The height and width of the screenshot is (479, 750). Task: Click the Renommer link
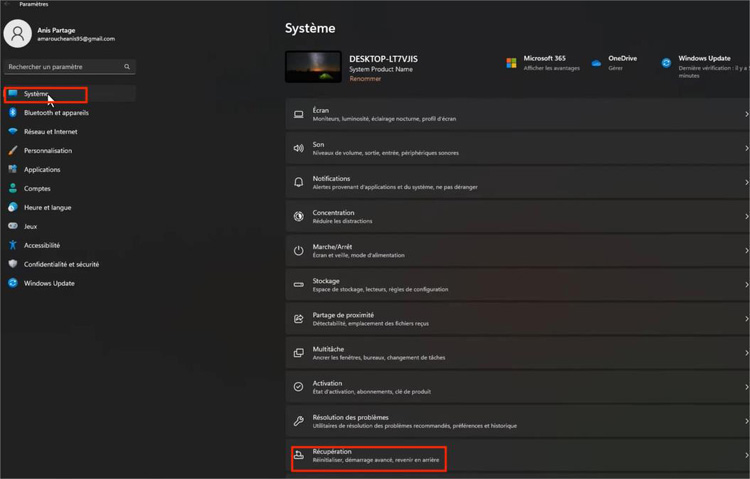(365, 79)
